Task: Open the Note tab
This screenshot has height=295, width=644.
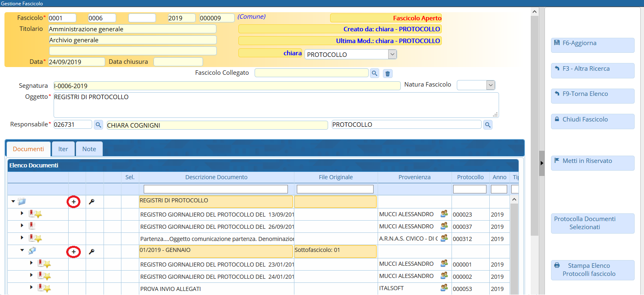Action: [89, 149]
